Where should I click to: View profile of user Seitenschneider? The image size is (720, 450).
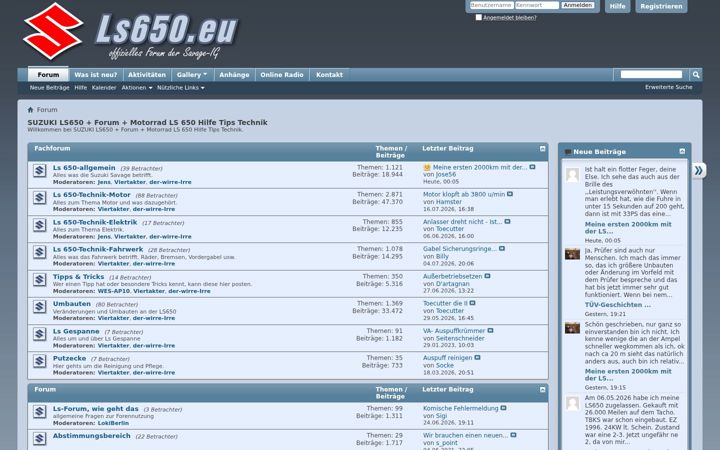tap(460, 338)
